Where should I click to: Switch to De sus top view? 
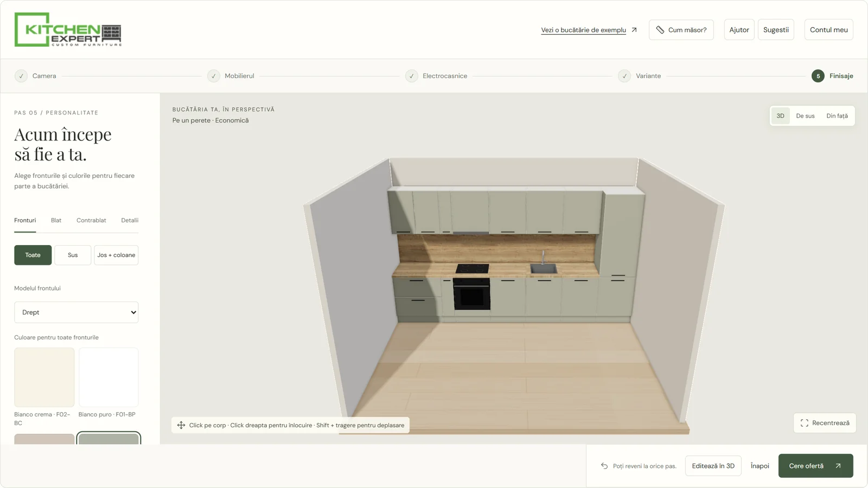point(805,115)
